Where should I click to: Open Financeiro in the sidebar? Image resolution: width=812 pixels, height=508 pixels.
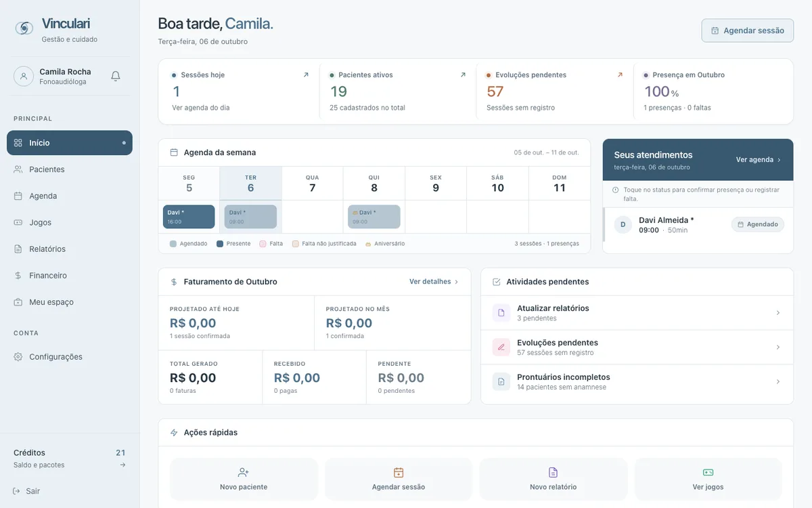tap(70, 276)
